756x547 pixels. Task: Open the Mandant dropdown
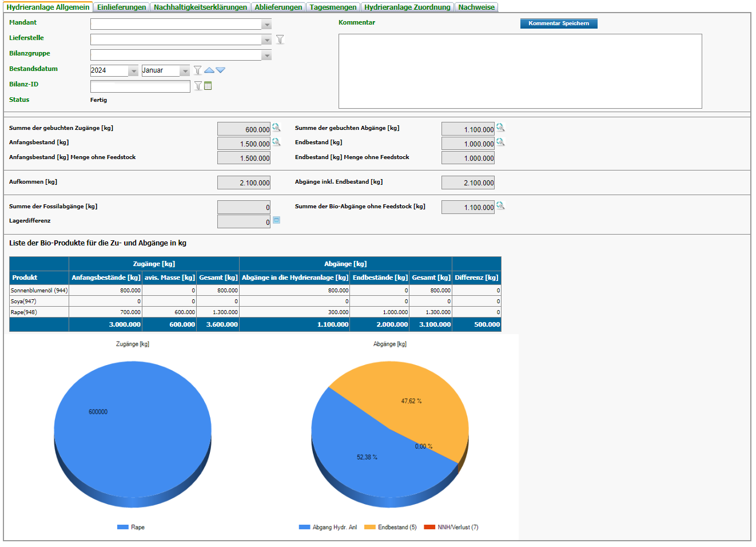(x=266, y=25)
